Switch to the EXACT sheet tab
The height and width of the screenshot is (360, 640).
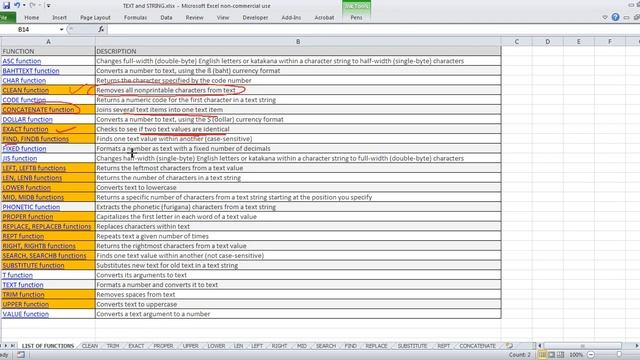point(136,346)
